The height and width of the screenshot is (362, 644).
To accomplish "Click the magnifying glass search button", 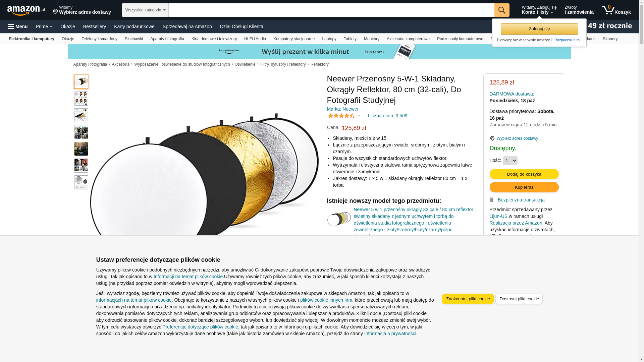I will 502,10.
